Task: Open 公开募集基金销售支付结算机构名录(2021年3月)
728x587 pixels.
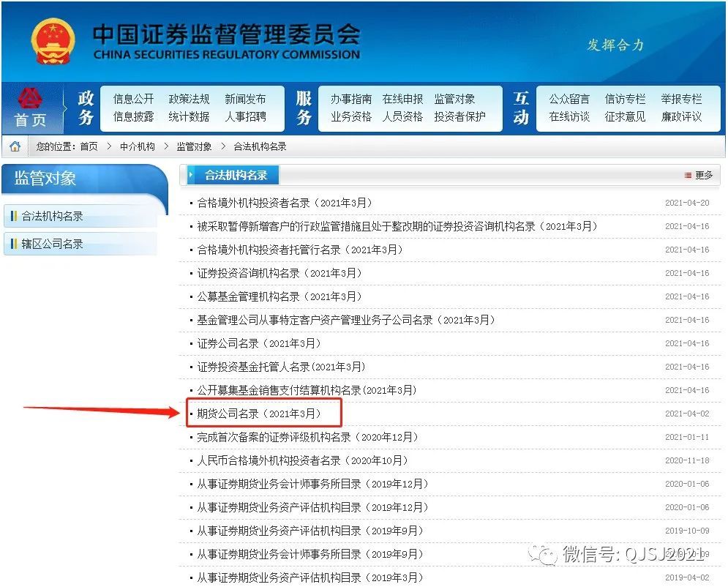Action: pyautogui.click(x=307, y=390)
